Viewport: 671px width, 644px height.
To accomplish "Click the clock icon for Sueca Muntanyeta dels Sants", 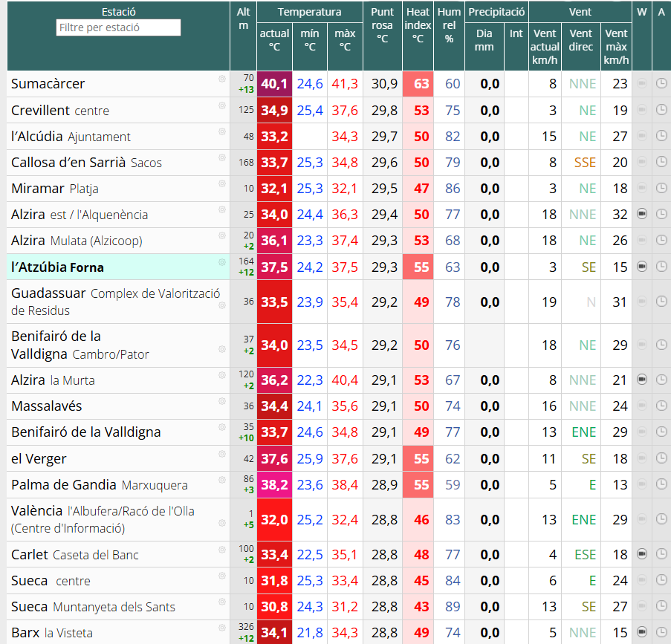I will pyautogui.click(x=661, y=606).
